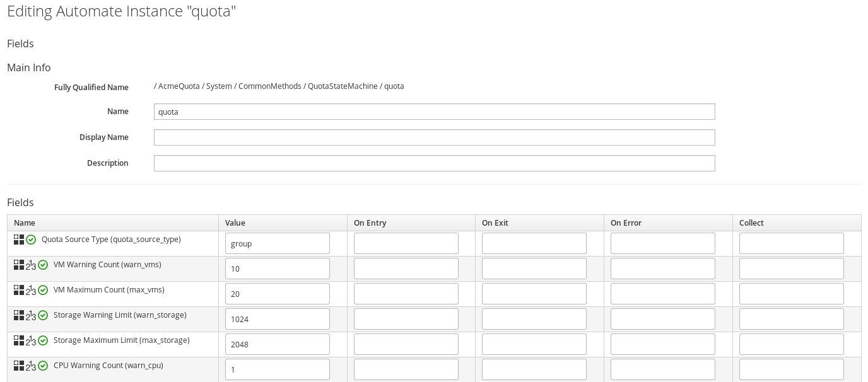Focus the On Error field for Quota Source Type
This screenshot has height=382, width=868.
pos(662,243)
